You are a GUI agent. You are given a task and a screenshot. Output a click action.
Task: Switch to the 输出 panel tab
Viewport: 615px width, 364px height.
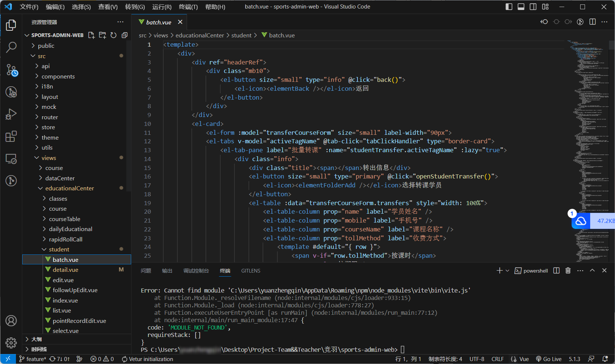(167, 271)
